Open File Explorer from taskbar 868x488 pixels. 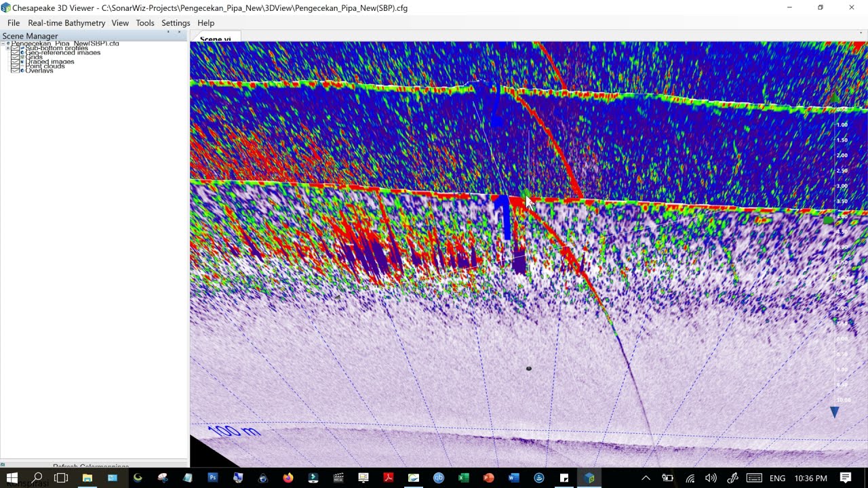(x=87, y=478)
